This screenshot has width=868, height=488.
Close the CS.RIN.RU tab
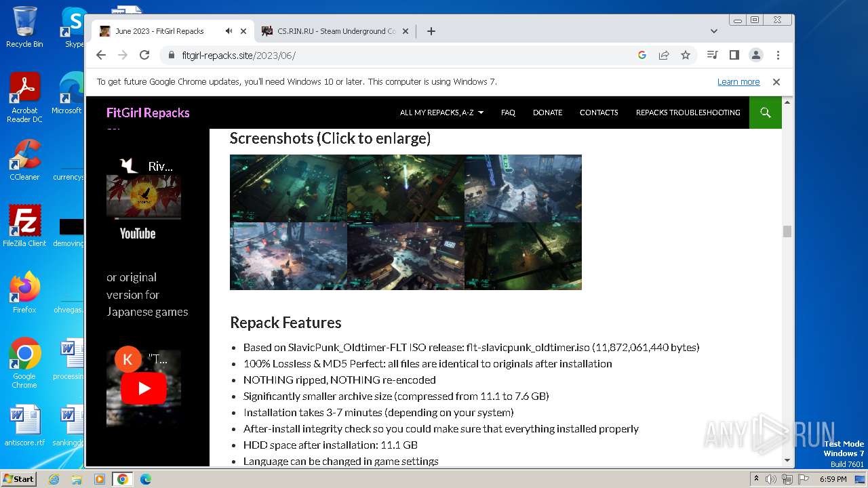pos(406,31)
